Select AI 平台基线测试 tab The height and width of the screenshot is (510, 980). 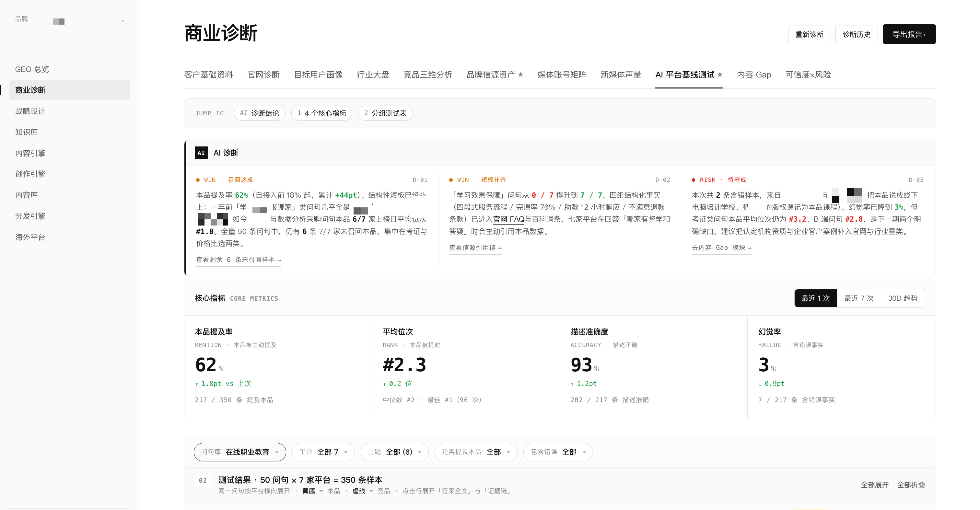[689, 75]
